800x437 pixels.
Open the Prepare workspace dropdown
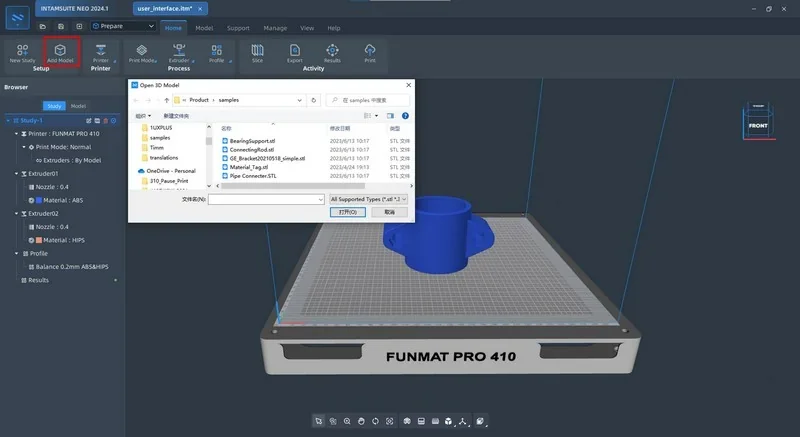click(123, 26)
